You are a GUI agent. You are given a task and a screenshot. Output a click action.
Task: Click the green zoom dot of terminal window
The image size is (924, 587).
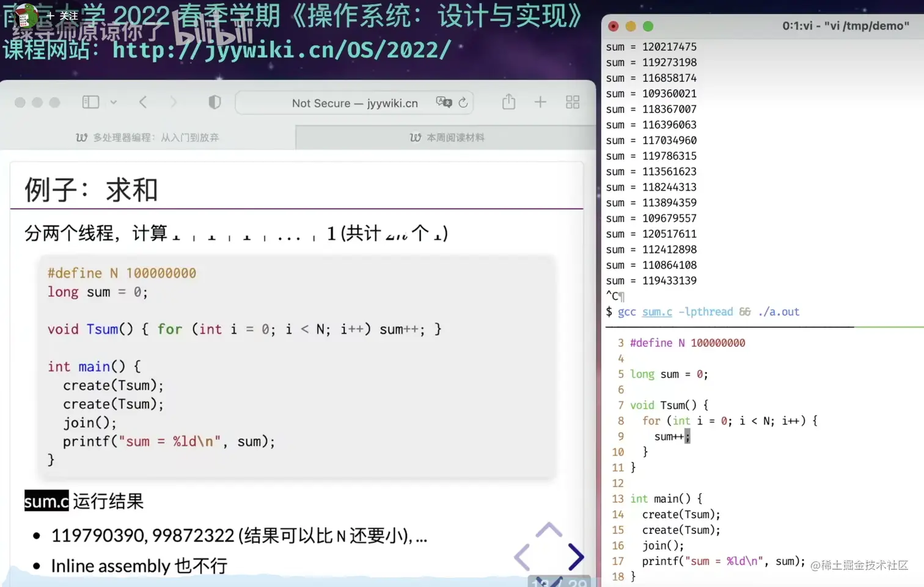(x=648, y=26)
